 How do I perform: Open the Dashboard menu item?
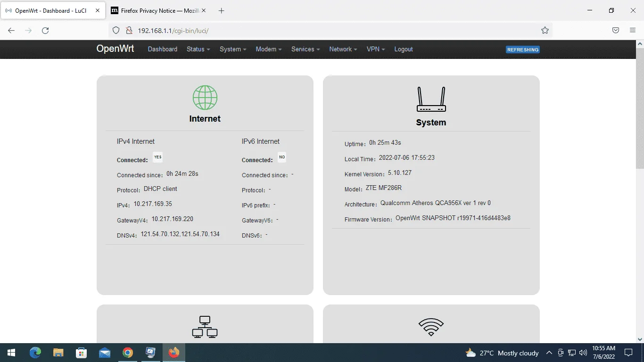(163, 49)
